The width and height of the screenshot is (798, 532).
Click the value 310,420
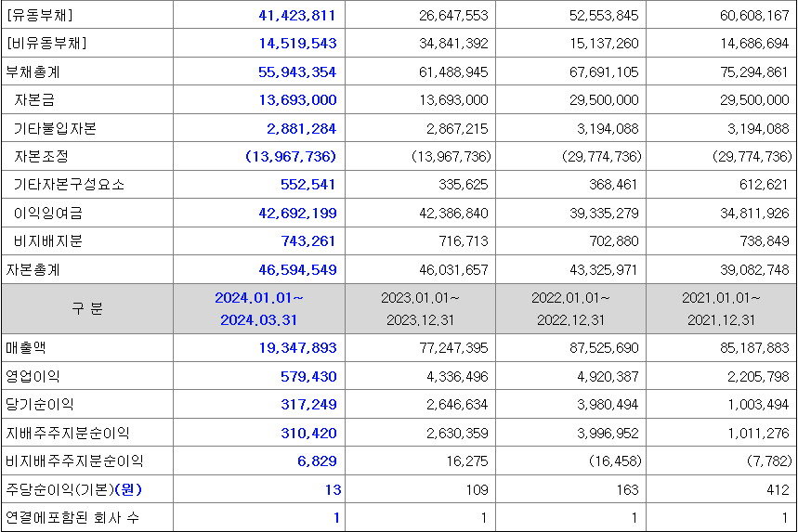(308, 433)
